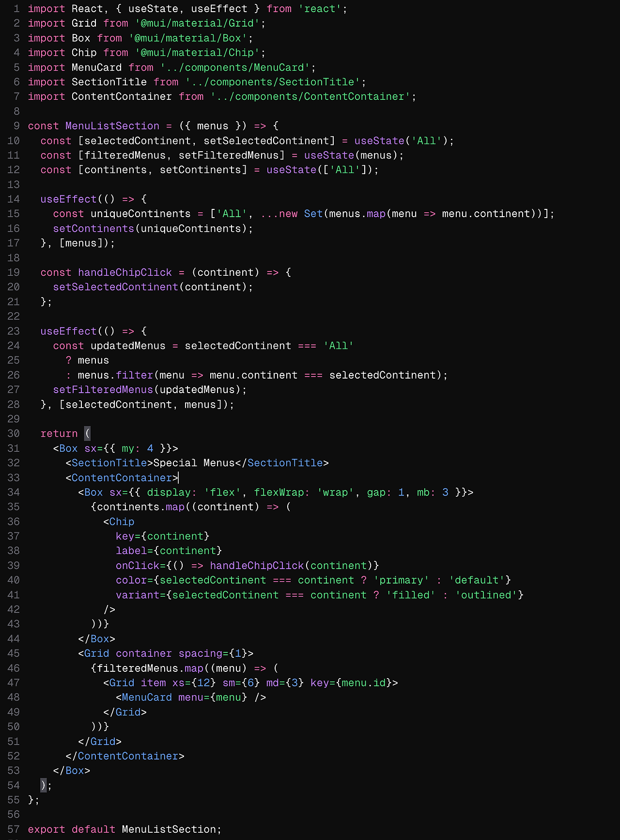Click the Chip opening tag on line 36
The height and width of the screenshot is (840, 620).
point(119,522)
